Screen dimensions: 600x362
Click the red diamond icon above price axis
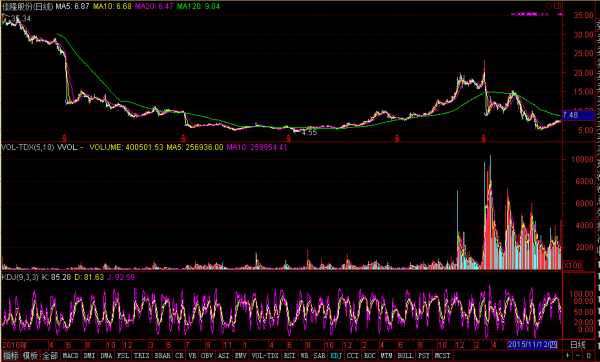click(548, 6)
